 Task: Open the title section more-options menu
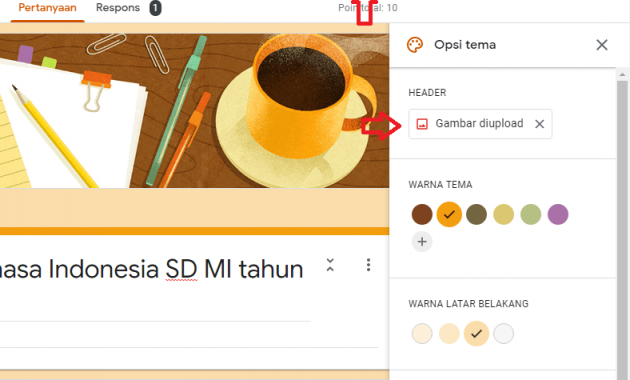coord(368,265)
